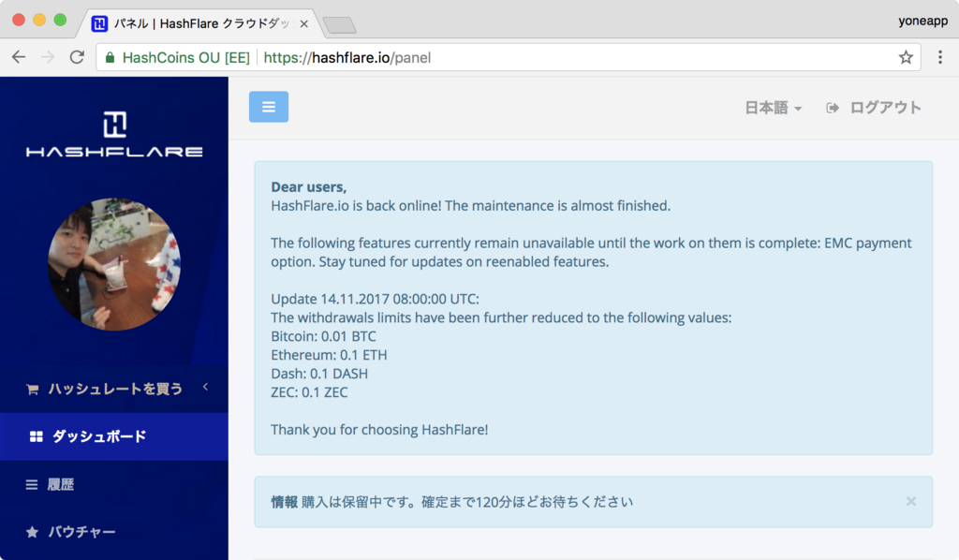The height and width of the screenshot is (560, 959).
Task: Dismiss the 情報 purchase pending alert
Action: (911, 501)
